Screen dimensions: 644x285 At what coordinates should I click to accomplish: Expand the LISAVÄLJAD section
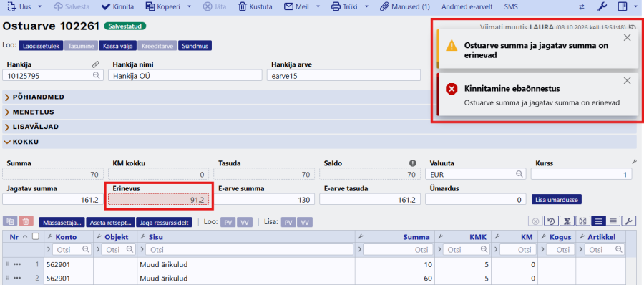319,127
